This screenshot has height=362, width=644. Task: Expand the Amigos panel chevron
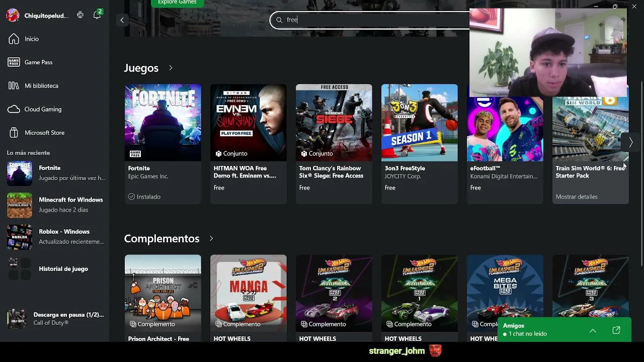[x=593, y=330]
